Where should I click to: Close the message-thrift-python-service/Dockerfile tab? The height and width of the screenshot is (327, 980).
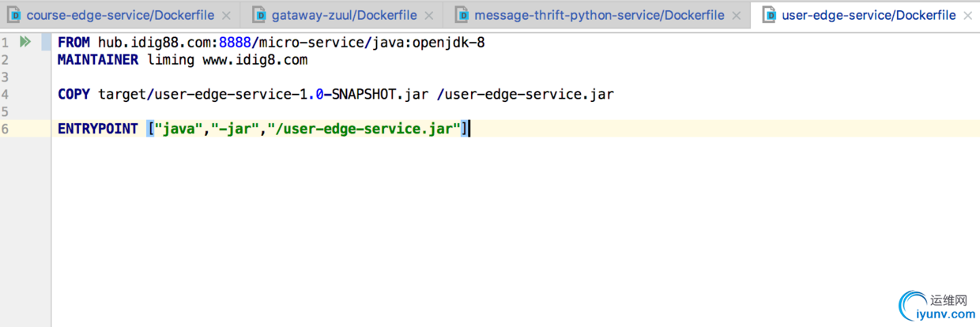[x=737, y=16]
